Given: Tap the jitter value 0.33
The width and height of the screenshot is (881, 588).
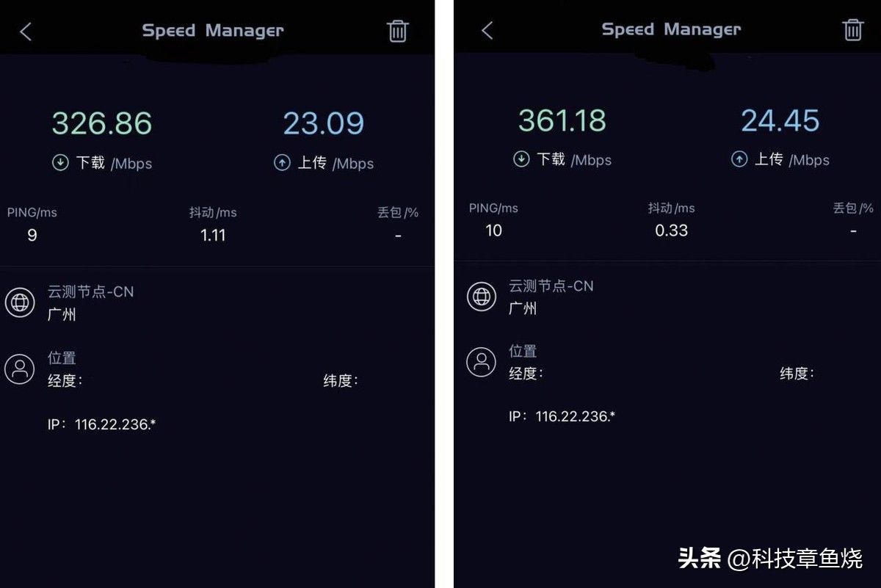Looking at the screenshot, I should tap(671, 231).
